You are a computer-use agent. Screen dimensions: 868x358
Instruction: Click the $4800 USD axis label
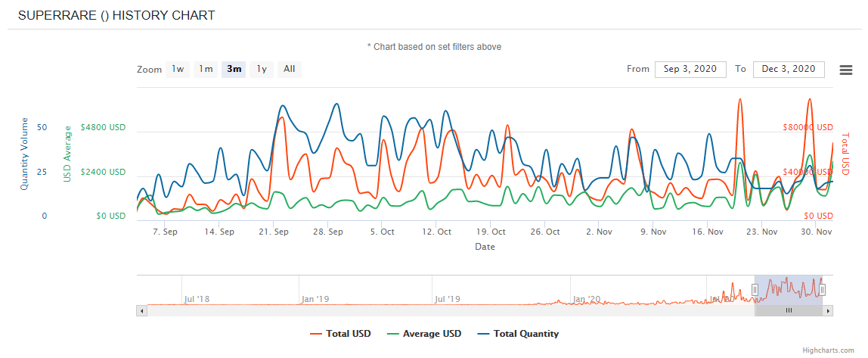103,127
